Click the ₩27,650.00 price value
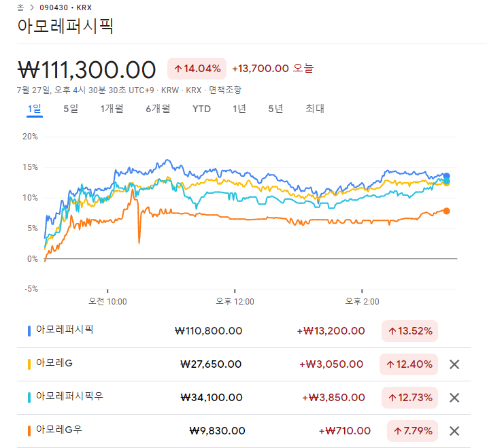Image resolution: width=487 pixels, height=448 pixels. [211, 364]
